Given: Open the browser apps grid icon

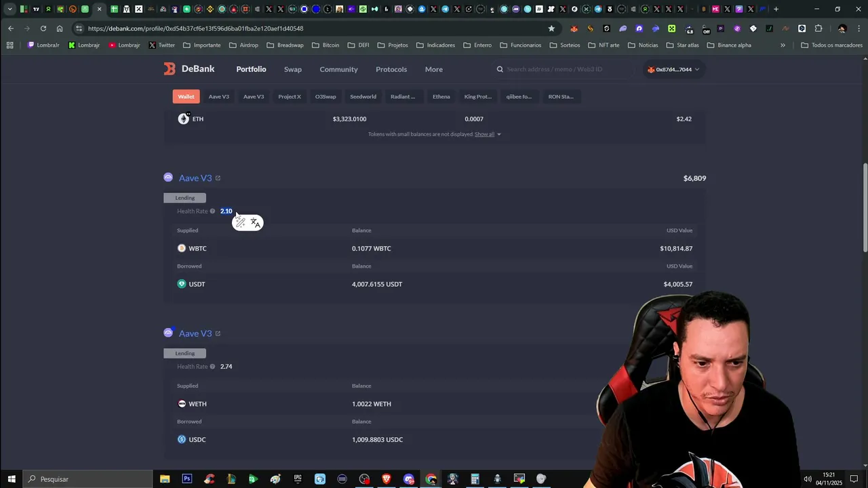Looking at the screenshot, I should [9, 45].
